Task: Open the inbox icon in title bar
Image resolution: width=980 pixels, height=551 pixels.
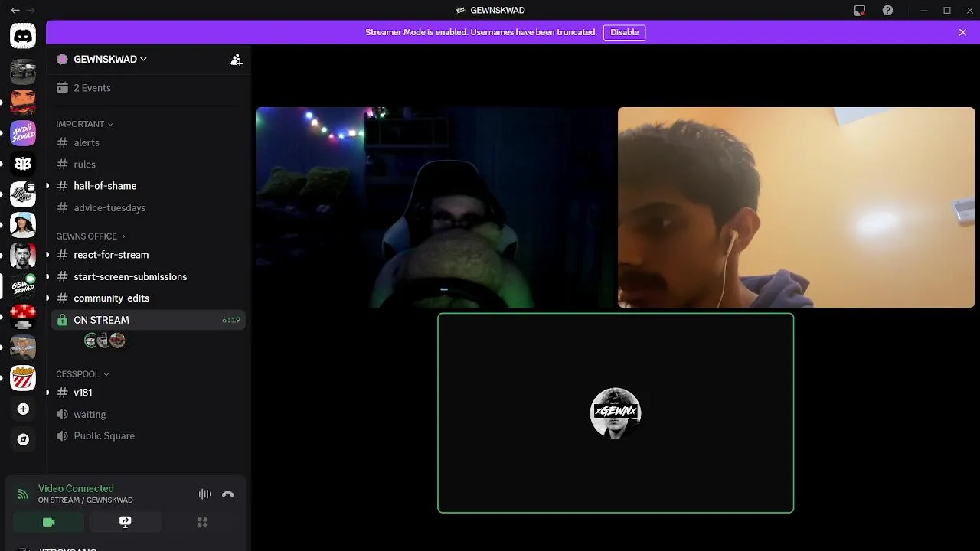Action: point(860,10)
